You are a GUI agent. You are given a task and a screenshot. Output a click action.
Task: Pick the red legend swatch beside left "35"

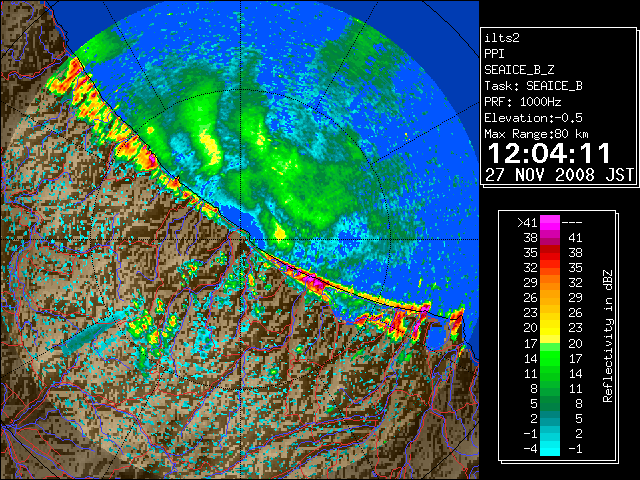tap(550, 253)
